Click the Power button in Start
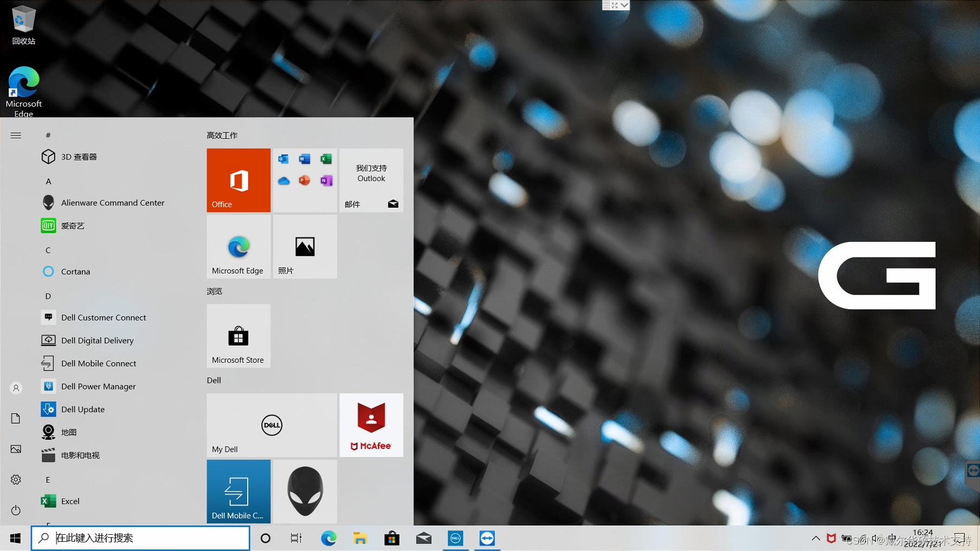 [16, 510]
